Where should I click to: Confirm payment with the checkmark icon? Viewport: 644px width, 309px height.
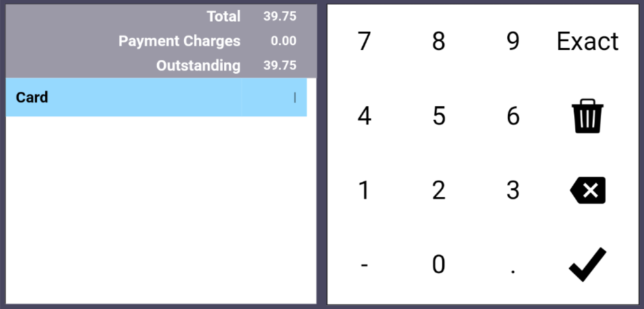587,264
